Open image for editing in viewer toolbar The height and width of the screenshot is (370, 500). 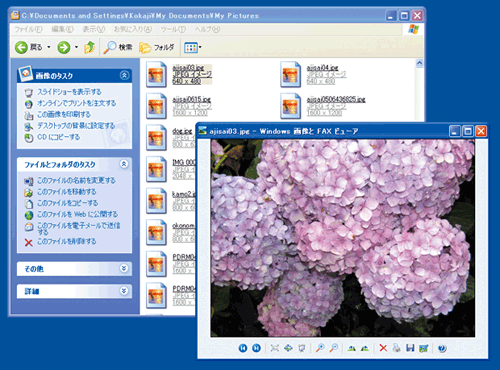pos(423,348)
